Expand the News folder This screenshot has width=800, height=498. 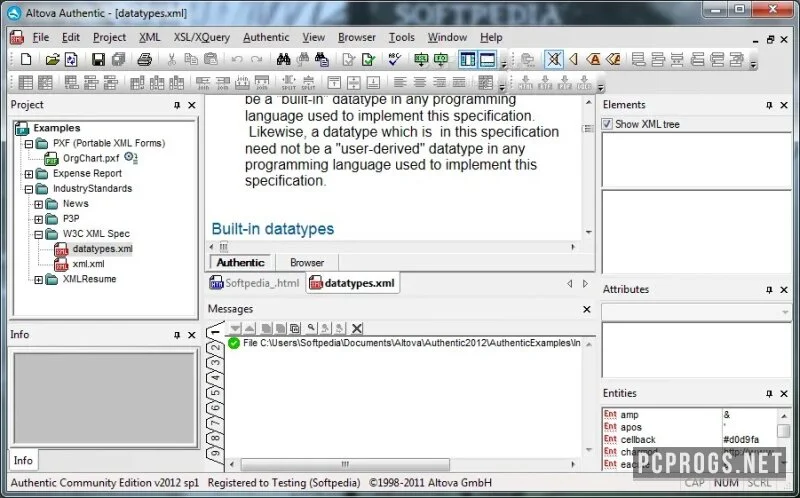click(39, 204)
